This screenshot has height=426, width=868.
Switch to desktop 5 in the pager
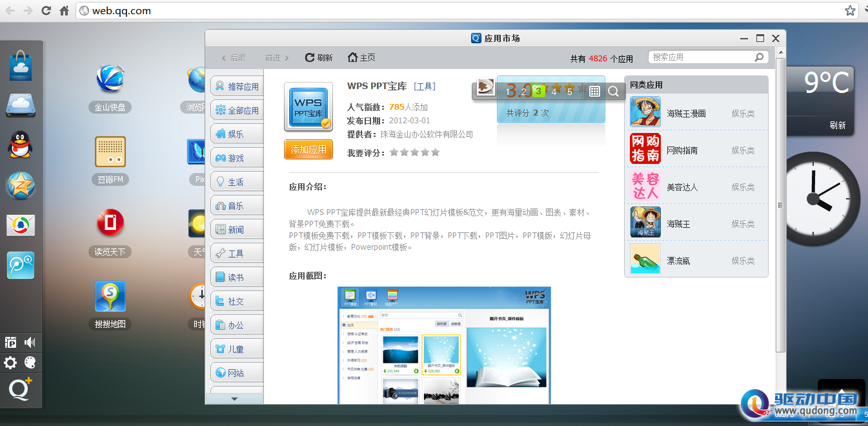click(569, 92)
